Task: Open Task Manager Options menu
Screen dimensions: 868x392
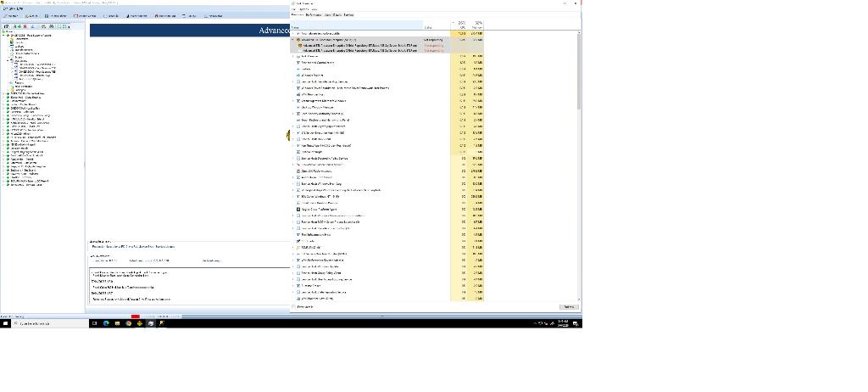Action: [304, 9]
